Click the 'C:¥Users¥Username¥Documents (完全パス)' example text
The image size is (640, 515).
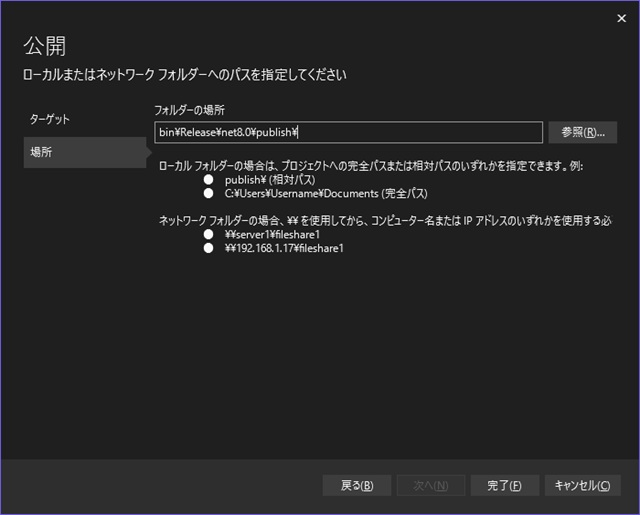click(326, 193)
